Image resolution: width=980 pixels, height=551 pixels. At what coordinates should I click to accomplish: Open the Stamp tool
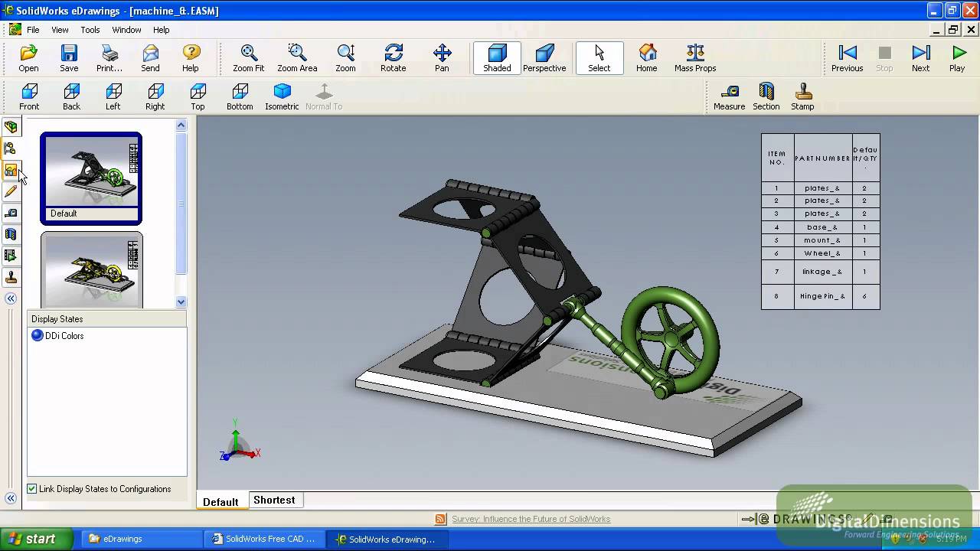click(x=802, y=96)
